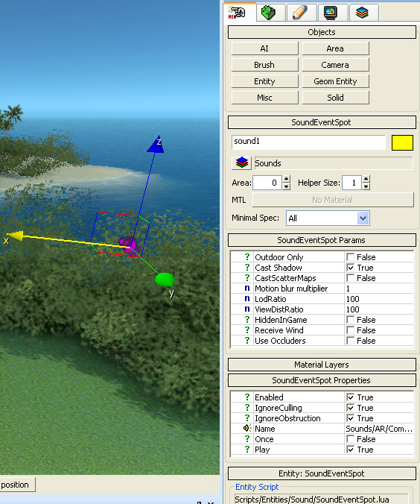Click the speaker icon beside Name property
420x504 pixels.
[x=247, y=429]
